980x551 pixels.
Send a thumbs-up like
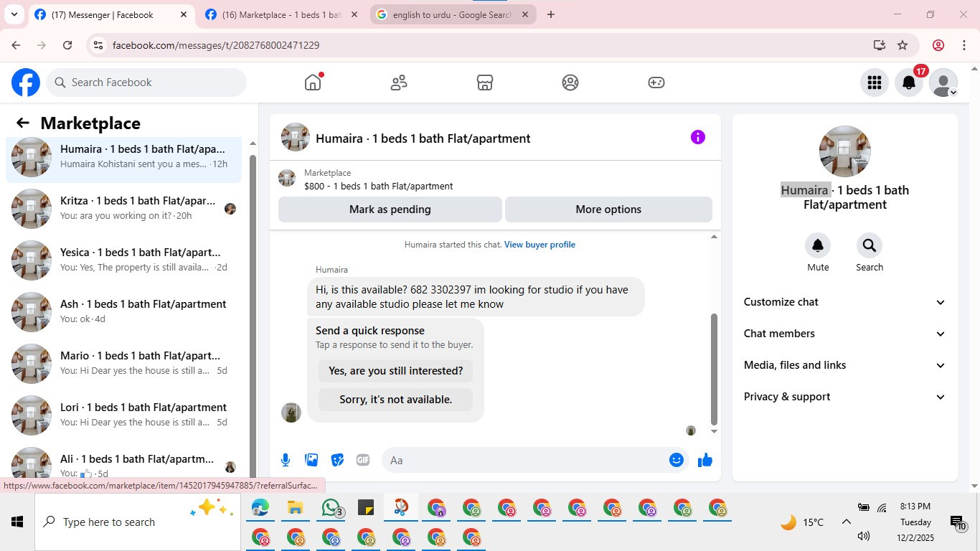click(705, 460)
